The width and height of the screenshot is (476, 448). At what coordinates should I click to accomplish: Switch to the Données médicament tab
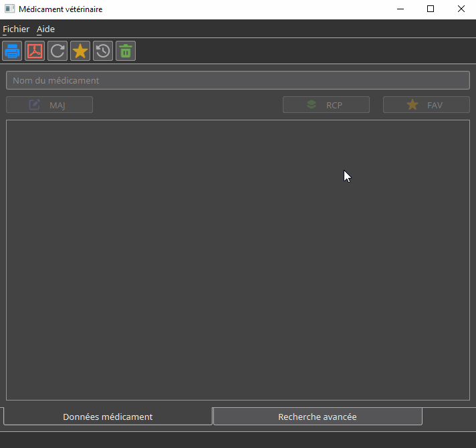tap(108, 417)
